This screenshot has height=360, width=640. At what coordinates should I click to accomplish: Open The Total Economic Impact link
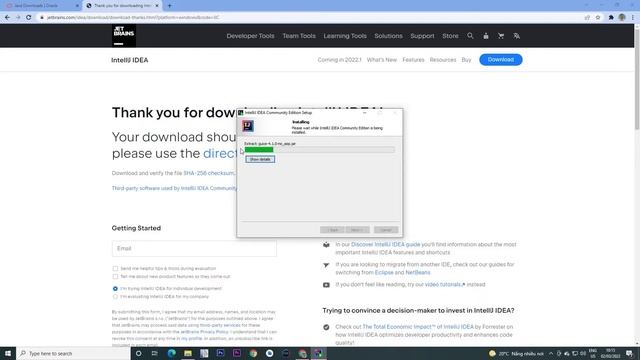pos(418,327)
